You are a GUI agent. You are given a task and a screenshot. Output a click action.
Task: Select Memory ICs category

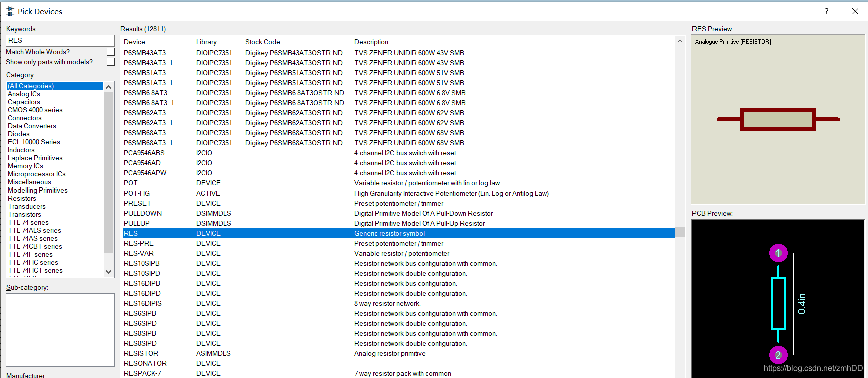[x=55, y=166]
